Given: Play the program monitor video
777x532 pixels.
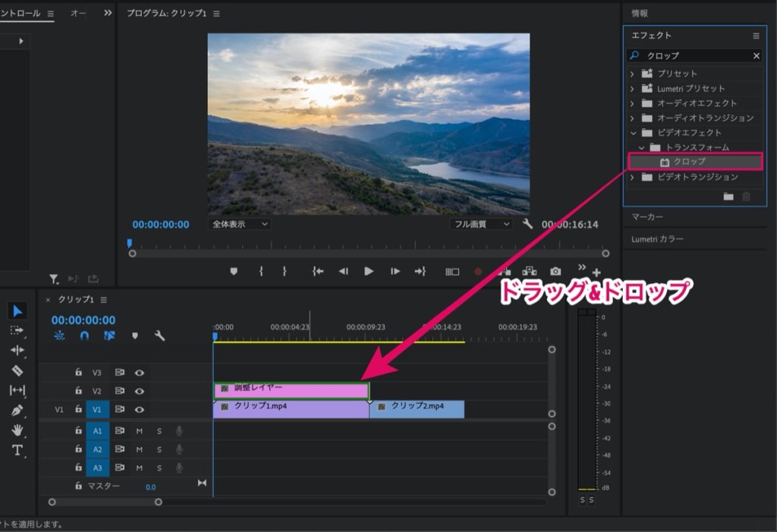Looking at the screenshot, I should [x=368, y=271].
